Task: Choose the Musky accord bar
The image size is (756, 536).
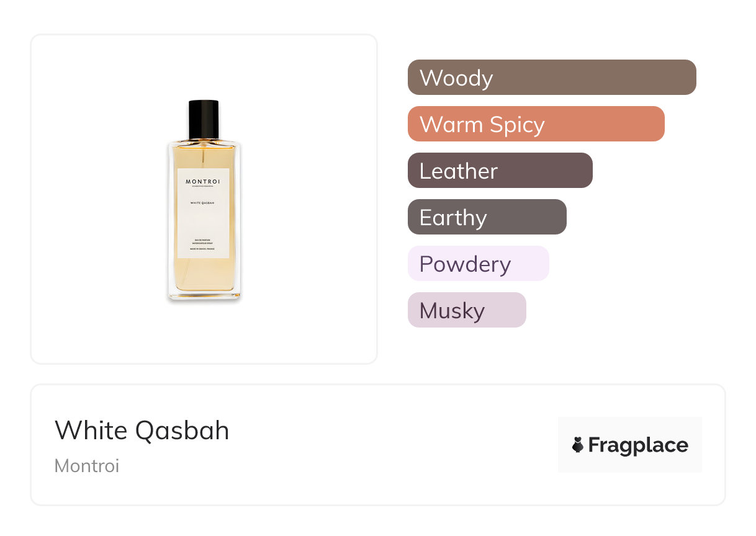Action: 466,310
